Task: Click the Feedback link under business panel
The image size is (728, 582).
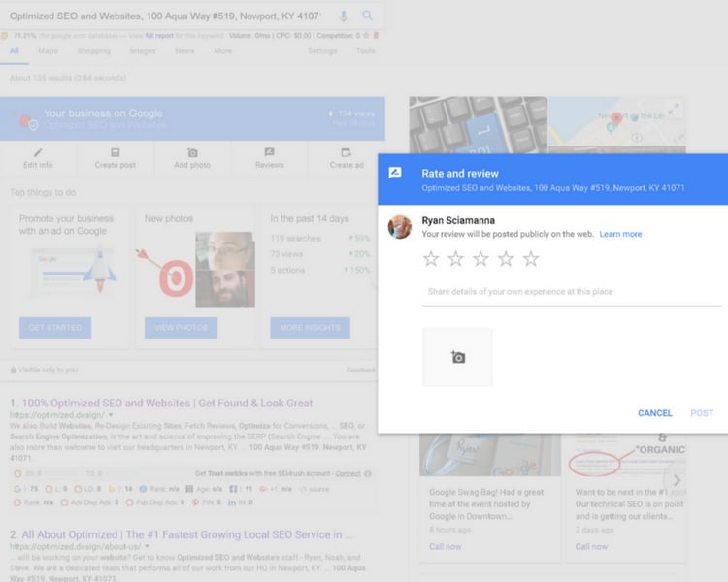Action: (360, 370)
